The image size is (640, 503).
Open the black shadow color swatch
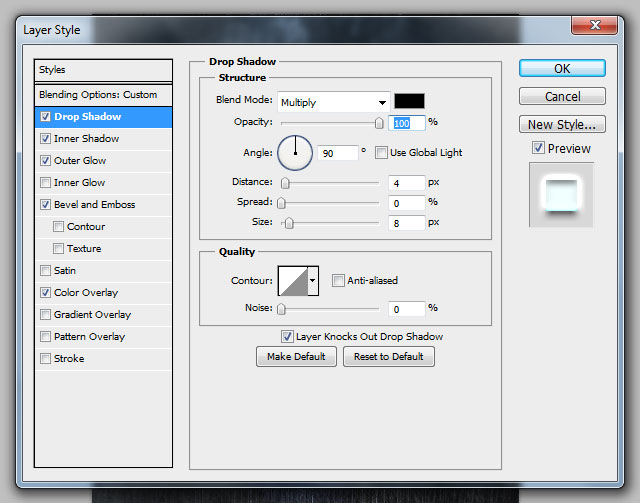point(409,101)
